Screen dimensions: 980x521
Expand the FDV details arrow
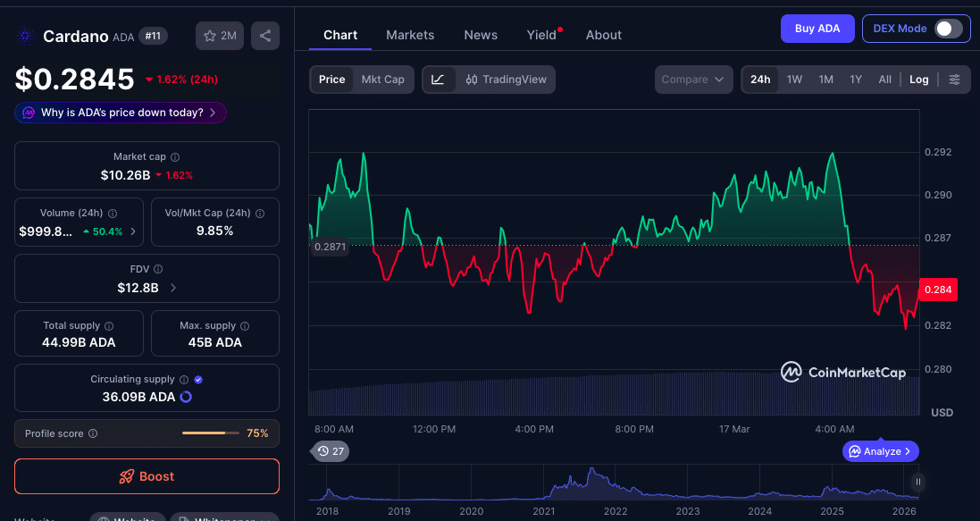[175, 288]
